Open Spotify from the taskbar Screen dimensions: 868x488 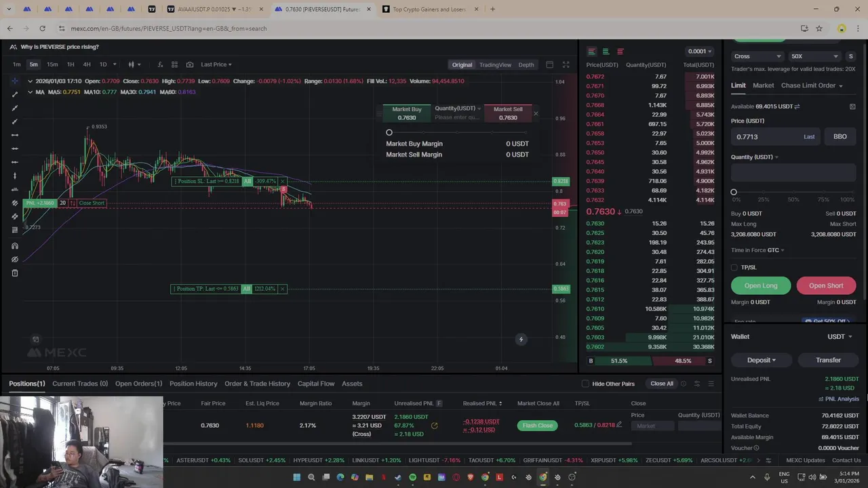pos(412,477)
